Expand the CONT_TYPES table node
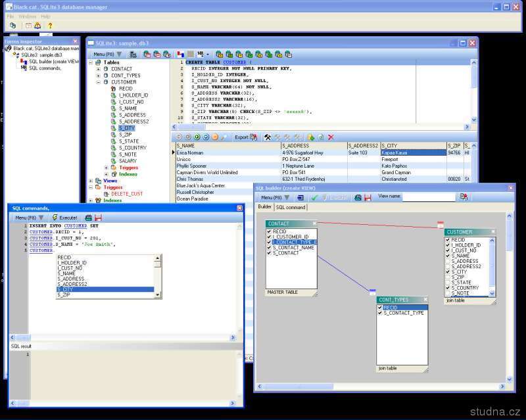 [x=99, y=76]
